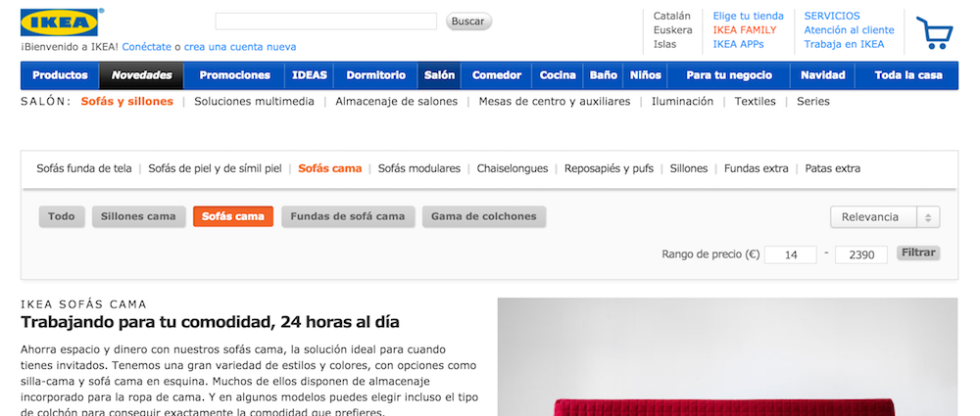980x416 pixels.
Task: Open 'Sofás modulares' category
Action: coord(418,168)
